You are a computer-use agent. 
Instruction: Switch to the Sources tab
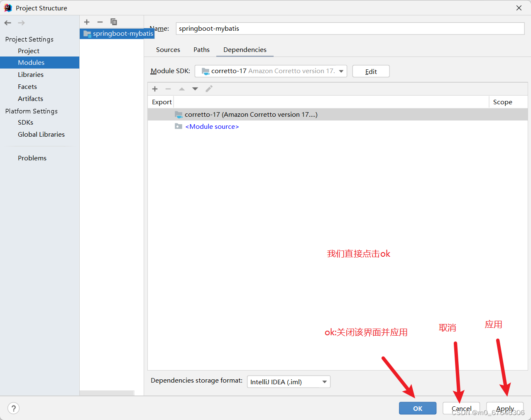168,49
